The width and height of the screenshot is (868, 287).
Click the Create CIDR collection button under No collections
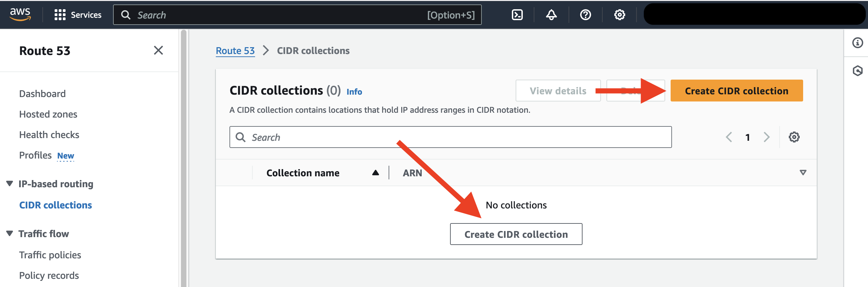pyautogui.click(x=516, y=234)
